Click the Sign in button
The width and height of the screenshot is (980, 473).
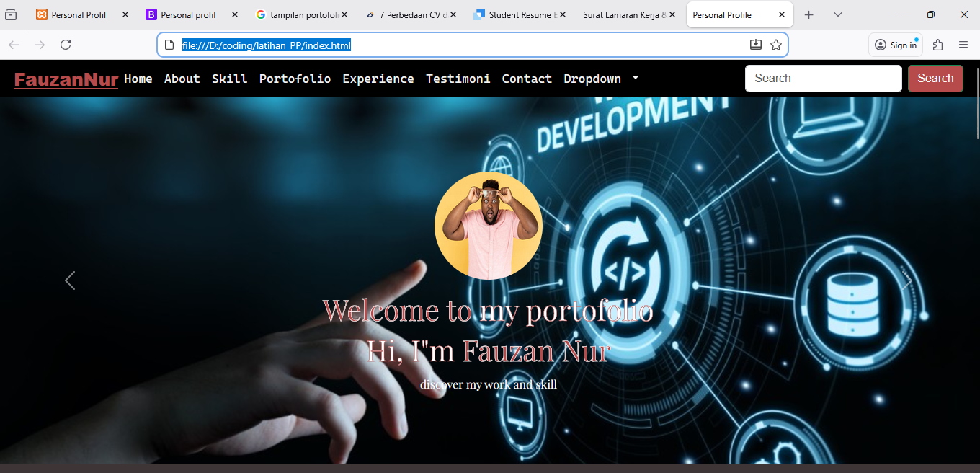point(896,45)
